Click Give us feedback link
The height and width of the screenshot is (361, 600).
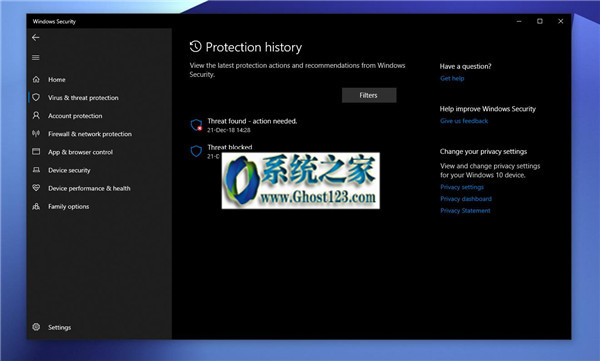click(x=464, y=121)
